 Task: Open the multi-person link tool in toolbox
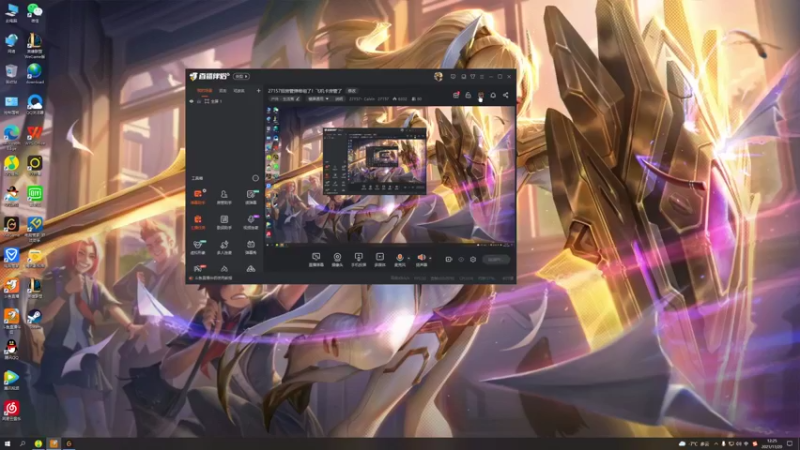click(224, 247)
